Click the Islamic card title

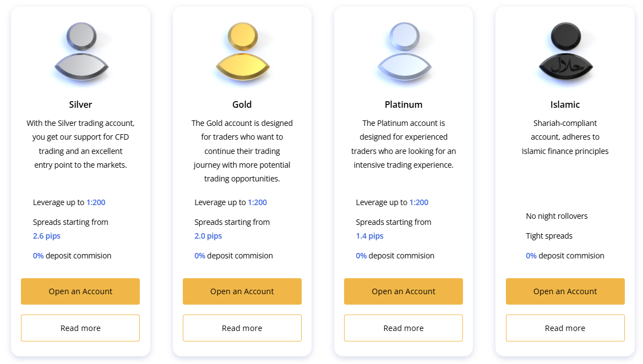click(565, 104)
